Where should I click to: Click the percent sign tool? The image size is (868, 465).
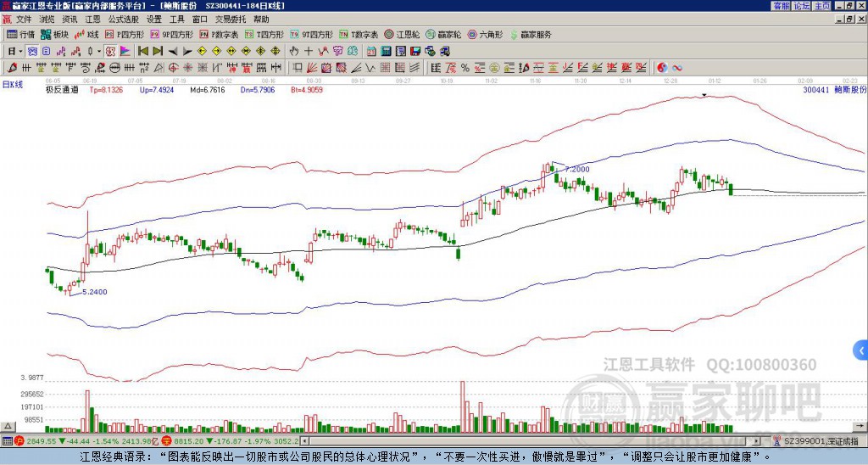click(465, 68)
